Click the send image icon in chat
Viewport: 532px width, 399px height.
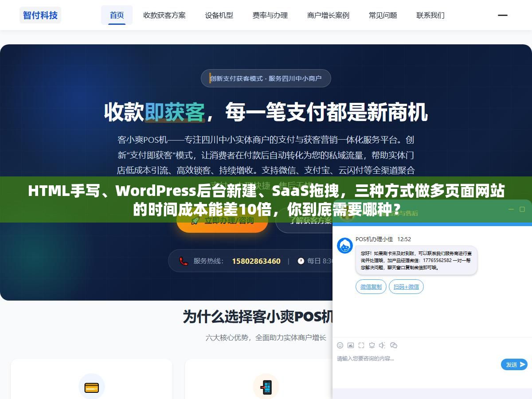pyautogui.click(x=351, y=345)
